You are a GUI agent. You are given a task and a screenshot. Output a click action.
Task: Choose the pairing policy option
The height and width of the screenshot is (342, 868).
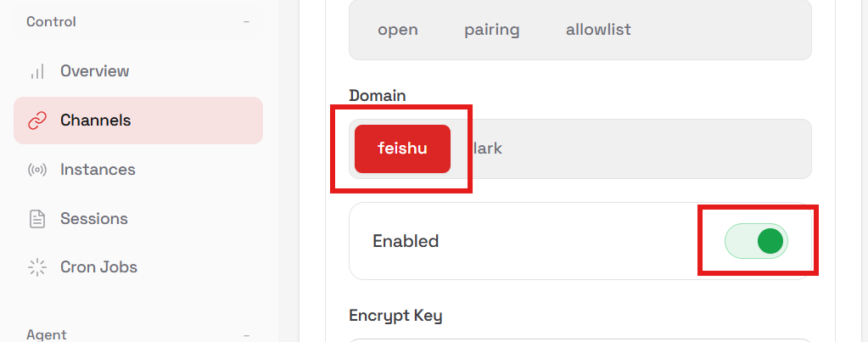pyautogui.click(x=491, y=30)
